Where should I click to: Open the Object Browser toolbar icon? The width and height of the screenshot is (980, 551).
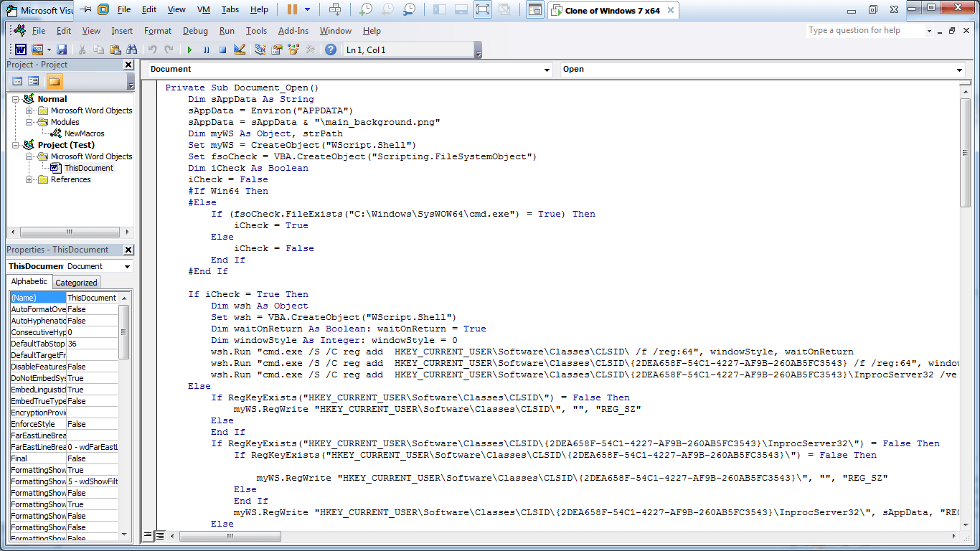pos(293,50)
